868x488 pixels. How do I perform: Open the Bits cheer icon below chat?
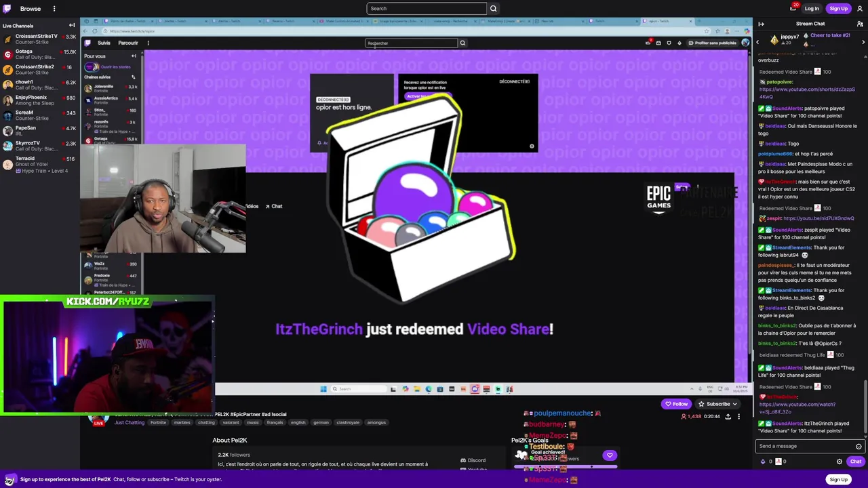click(x=763, y=462)
